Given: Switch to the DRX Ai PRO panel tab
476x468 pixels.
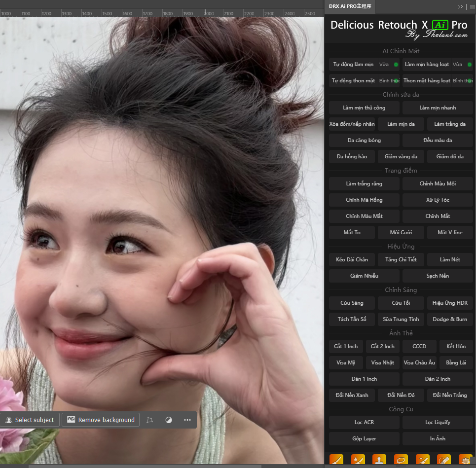Looking at the screenshot, I should coord(350,6).
